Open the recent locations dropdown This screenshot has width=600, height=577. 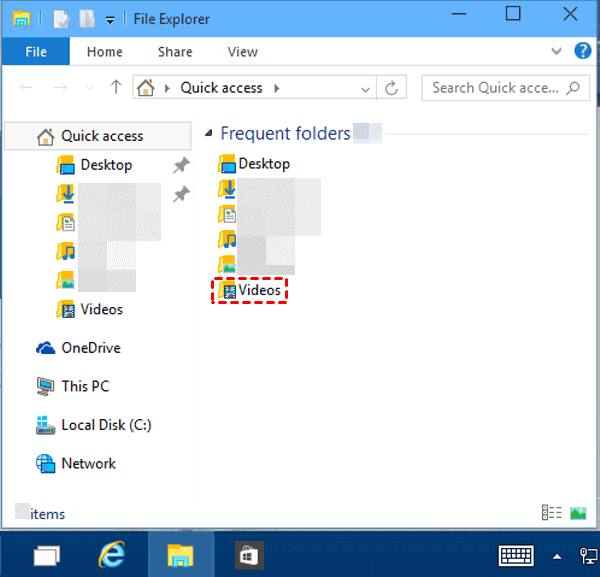[x=89, y=88]
